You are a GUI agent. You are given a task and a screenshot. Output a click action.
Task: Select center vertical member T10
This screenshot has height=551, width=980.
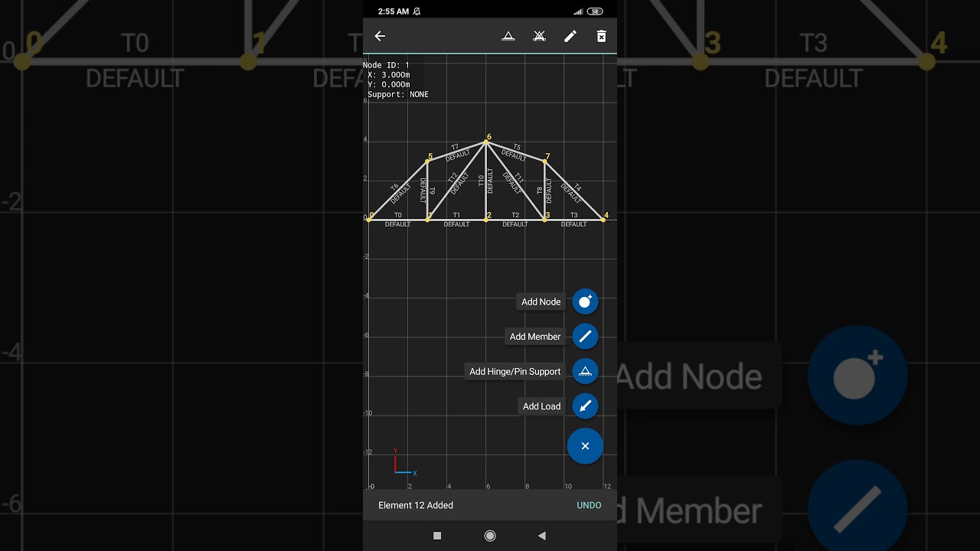tap(486, 181)
